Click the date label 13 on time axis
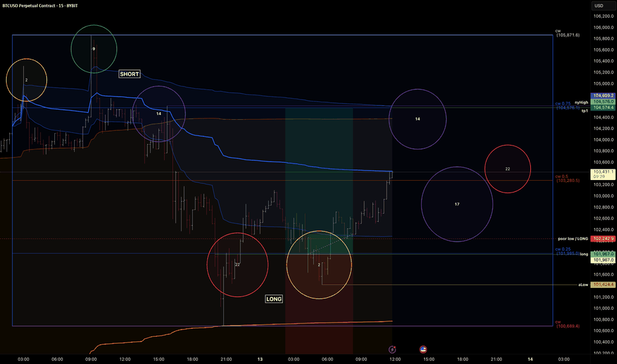This screenshot has height=364, width=617. tap(260, 359)
